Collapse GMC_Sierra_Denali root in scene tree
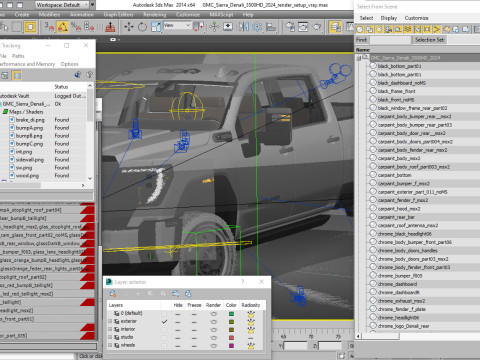This screenshot has width=480, height=360. click(359, 58)
